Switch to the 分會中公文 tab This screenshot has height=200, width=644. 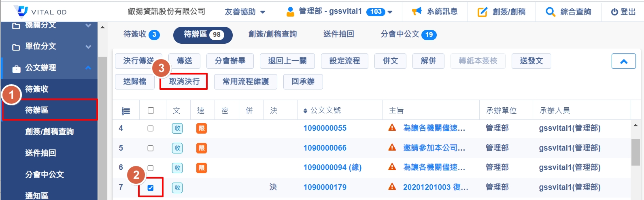(408, 34)
